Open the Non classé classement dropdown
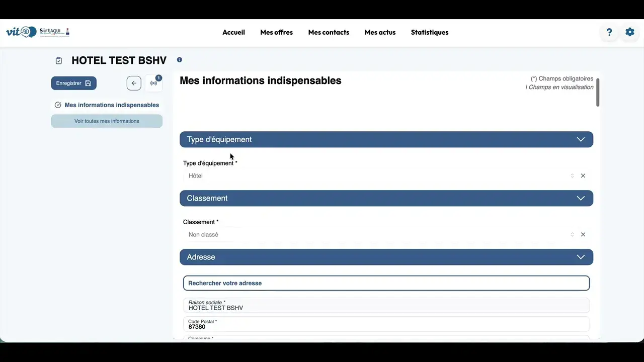 click(380, 235)
